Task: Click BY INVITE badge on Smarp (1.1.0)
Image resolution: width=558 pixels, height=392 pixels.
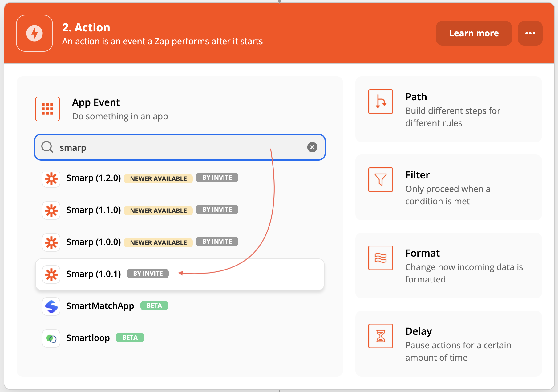Action: (217, 210)
